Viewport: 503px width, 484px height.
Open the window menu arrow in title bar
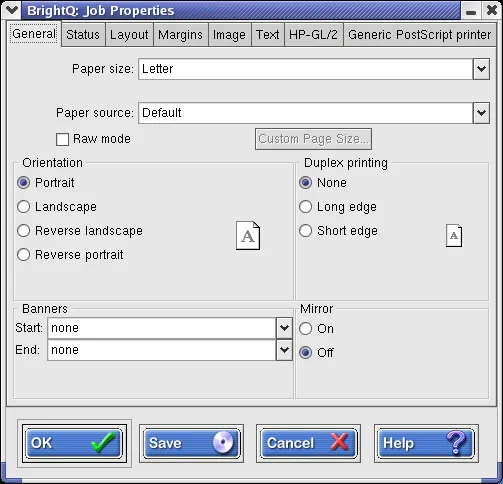(12, 10)
